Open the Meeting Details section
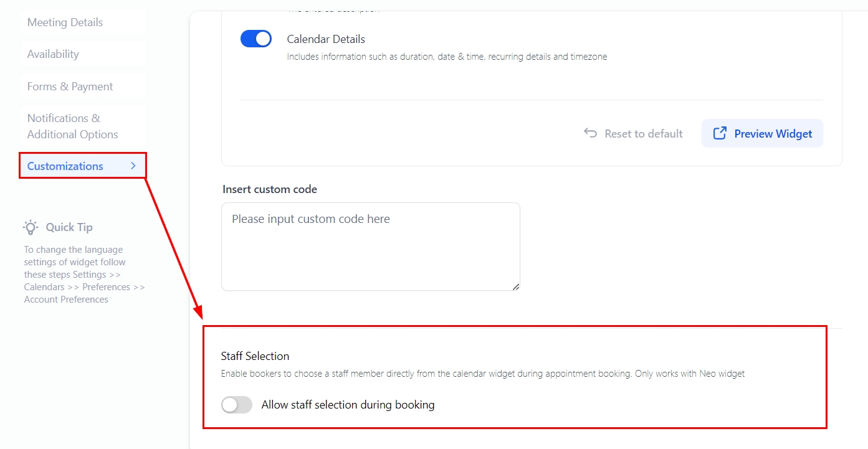This screenshot has height=449, width=868. [x=65, y=22]
